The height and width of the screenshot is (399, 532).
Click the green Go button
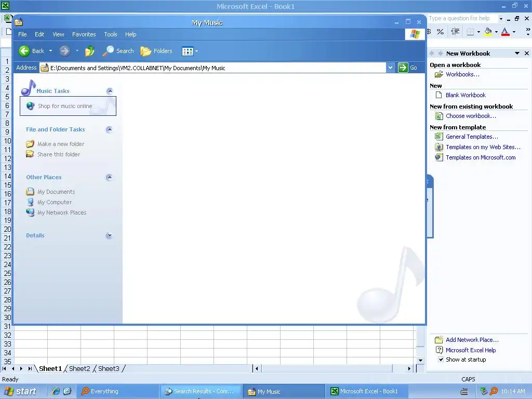[x=407, y=68]
